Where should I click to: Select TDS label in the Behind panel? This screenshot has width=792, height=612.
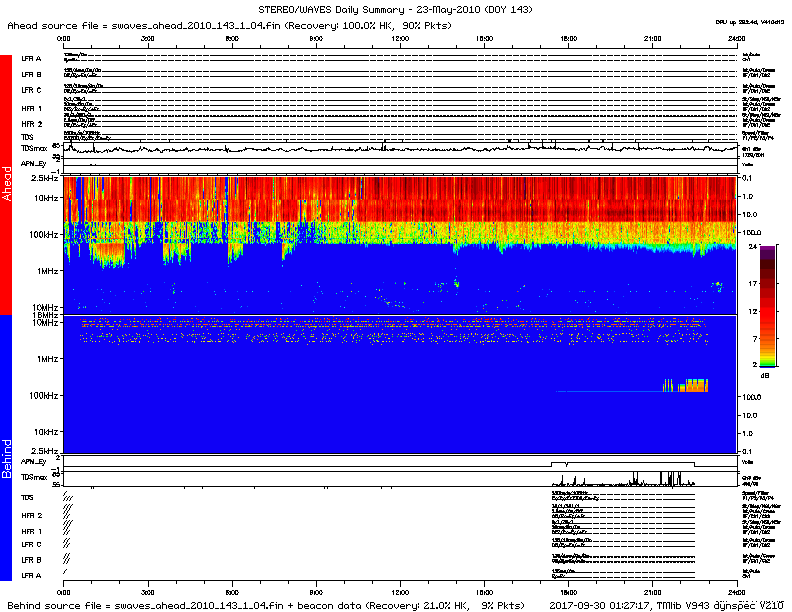pos(27,497)
